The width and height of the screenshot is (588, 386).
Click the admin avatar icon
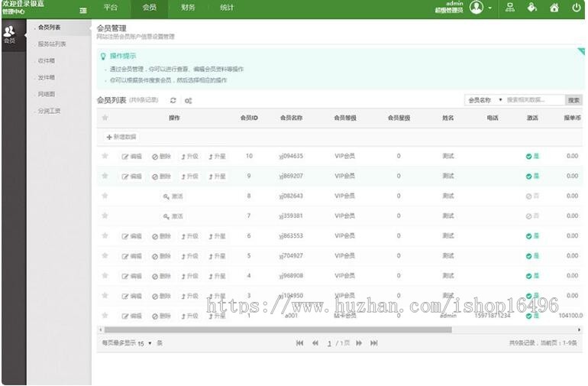click(477, 7)
